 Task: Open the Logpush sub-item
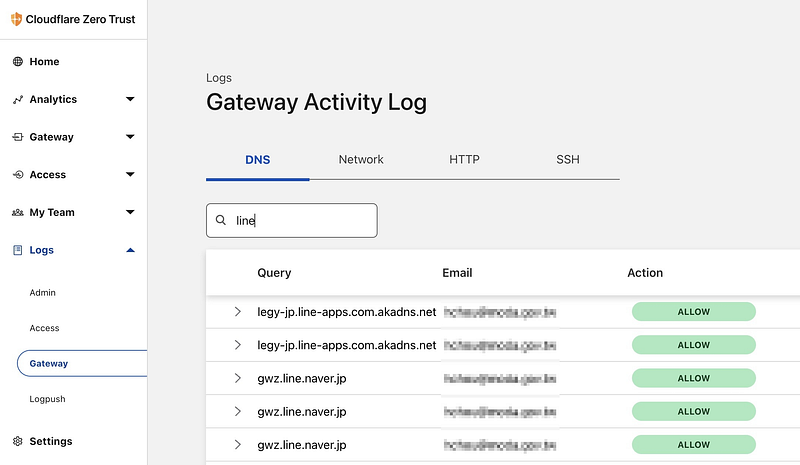point(47,399)
